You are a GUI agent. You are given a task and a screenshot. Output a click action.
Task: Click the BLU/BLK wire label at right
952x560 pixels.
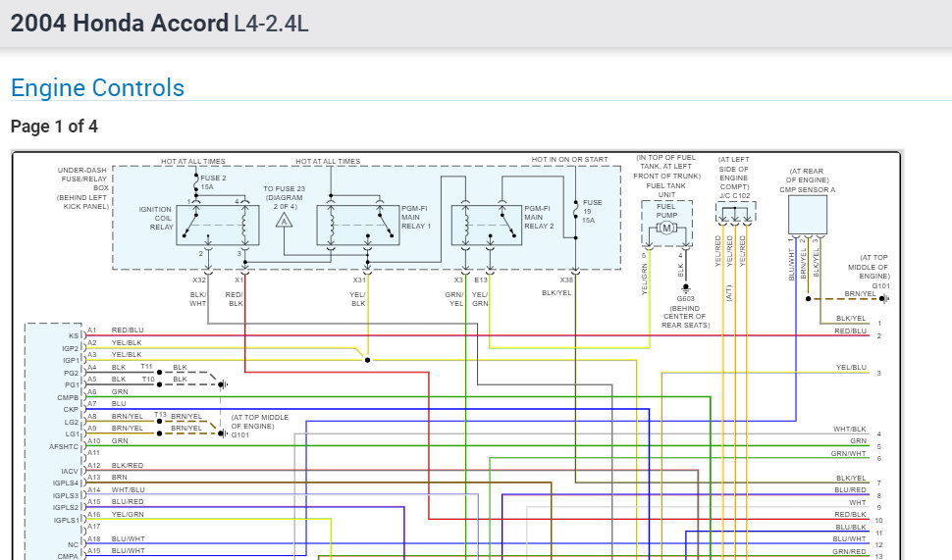coord(851,528)
